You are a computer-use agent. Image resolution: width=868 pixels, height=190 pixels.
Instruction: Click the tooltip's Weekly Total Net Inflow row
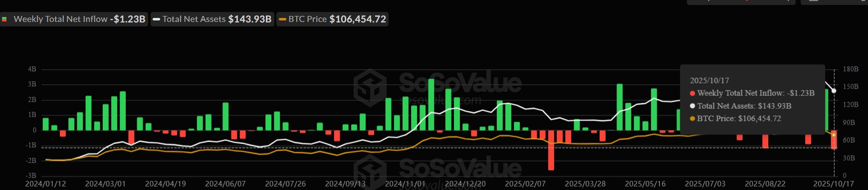click(752, 93)
